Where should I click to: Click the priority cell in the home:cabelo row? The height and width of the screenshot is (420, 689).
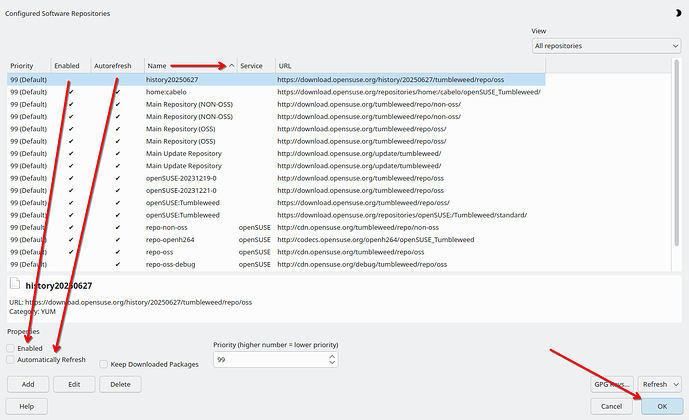pos(29,92)
